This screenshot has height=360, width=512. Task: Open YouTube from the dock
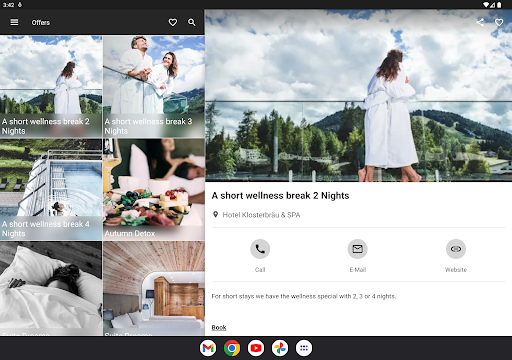(x=256, y=348)
